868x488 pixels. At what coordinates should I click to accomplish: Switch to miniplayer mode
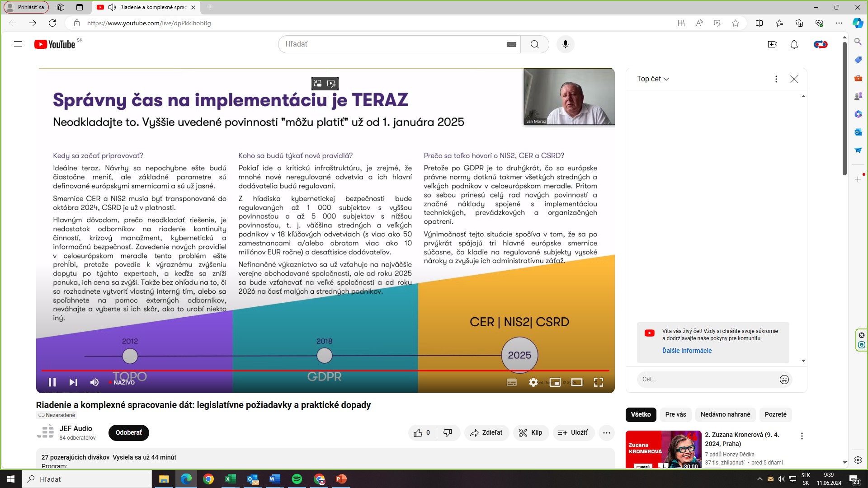pyautogui.click(x=555, y=382)
